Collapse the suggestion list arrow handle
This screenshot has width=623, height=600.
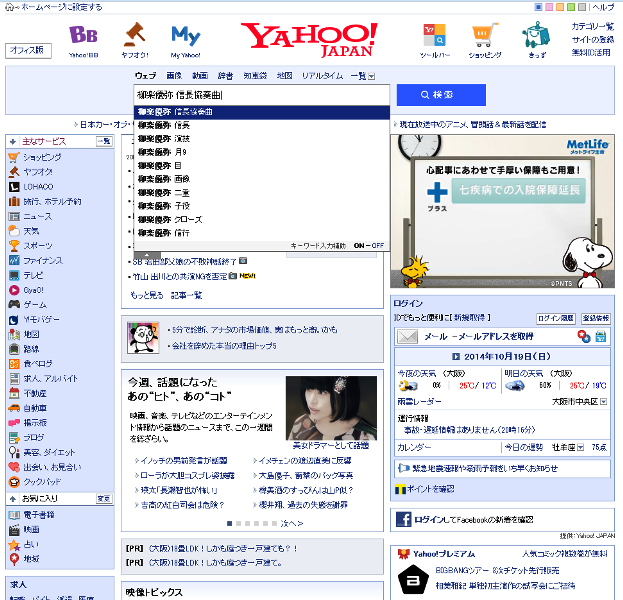pos(147,255)
